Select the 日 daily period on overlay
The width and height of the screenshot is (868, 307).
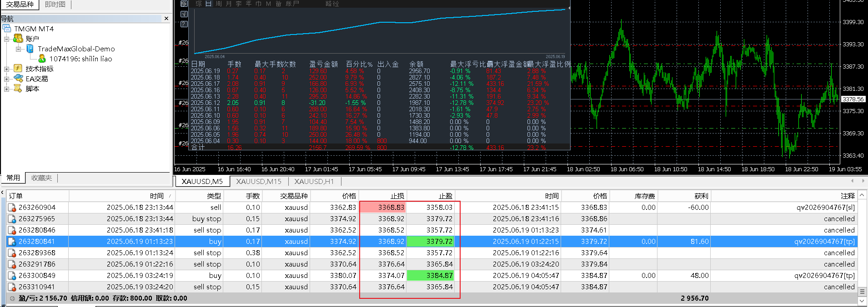(208, 4)
